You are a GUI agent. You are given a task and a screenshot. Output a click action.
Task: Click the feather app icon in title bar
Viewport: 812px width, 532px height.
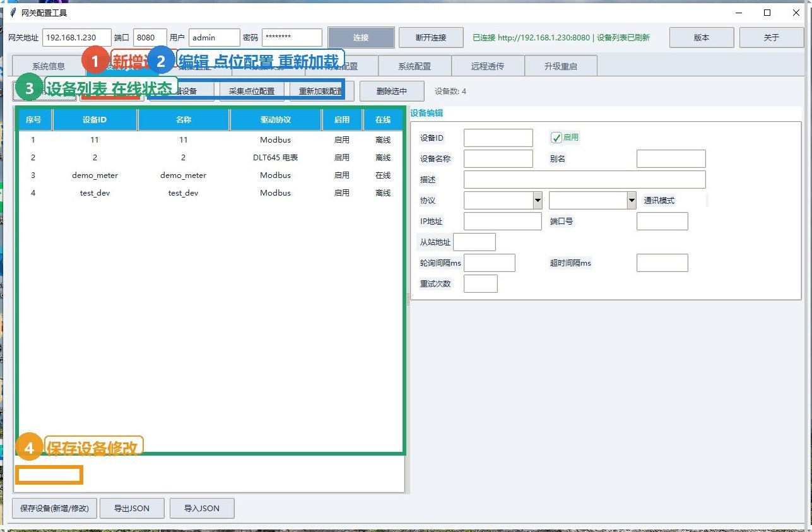[x=13, y=13]
